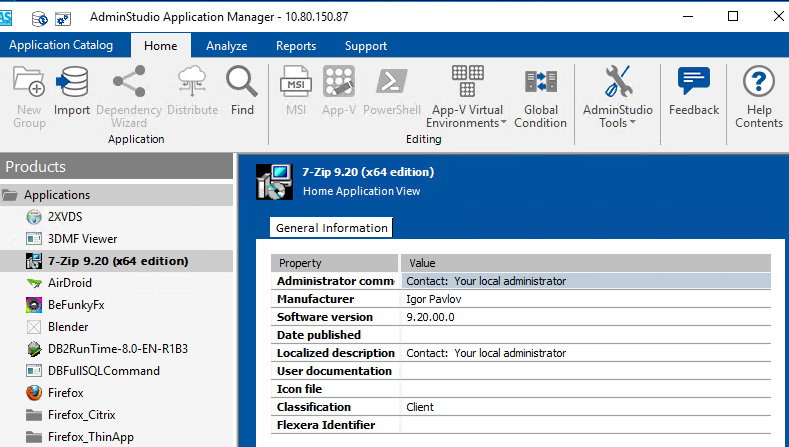Click the Administrator comment value field
This screenshot has height=447, width=789.
click(x=585, y=281)
